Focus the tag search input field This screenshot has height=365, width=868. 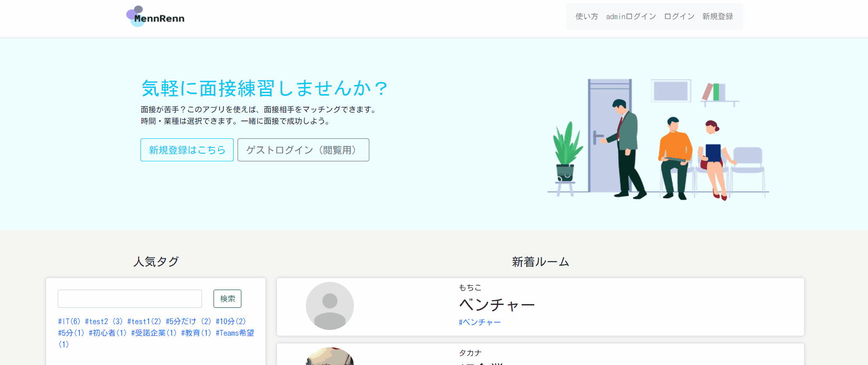[130, 299]
